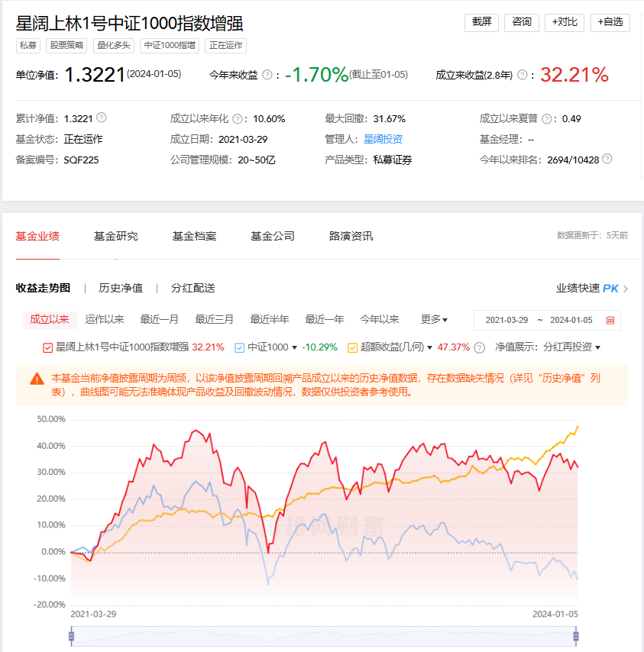Select the 量化多头 tag

[114, 45]
